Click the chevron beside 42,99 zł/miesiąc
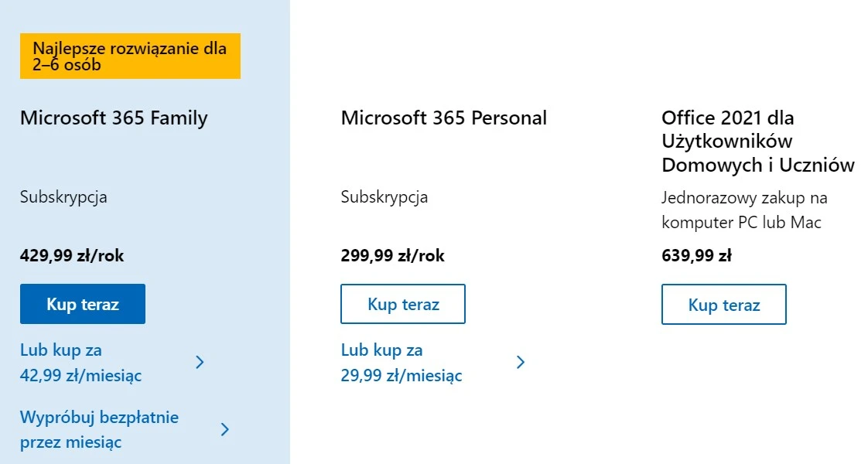This screenshot has height=464, width=868. (x=200, y=362)
